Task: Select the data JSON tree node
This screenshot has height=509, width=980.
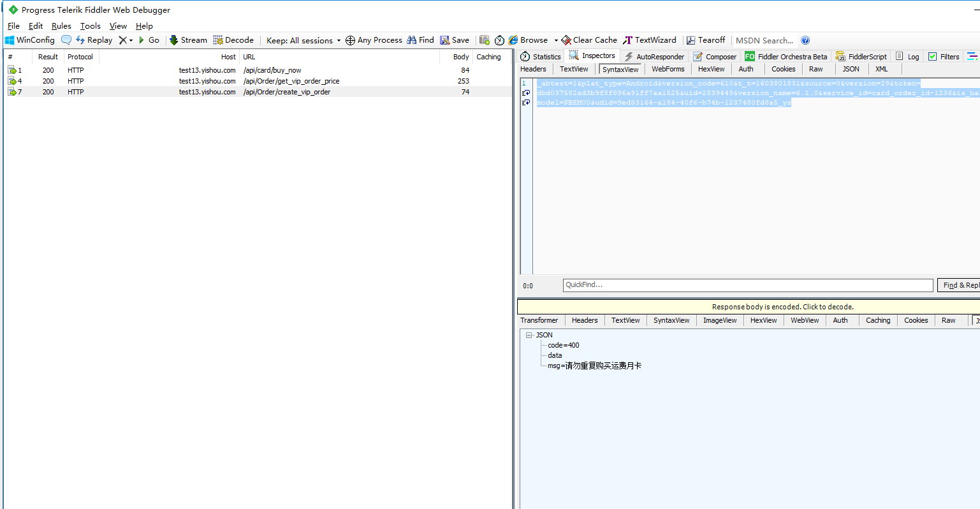Action: coord(555,355)
